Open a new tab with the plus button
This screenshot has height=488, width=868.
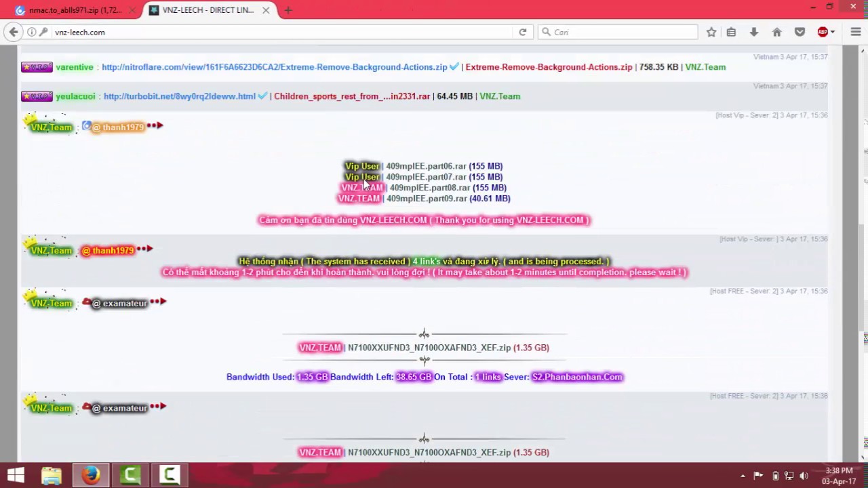[288, 10]
